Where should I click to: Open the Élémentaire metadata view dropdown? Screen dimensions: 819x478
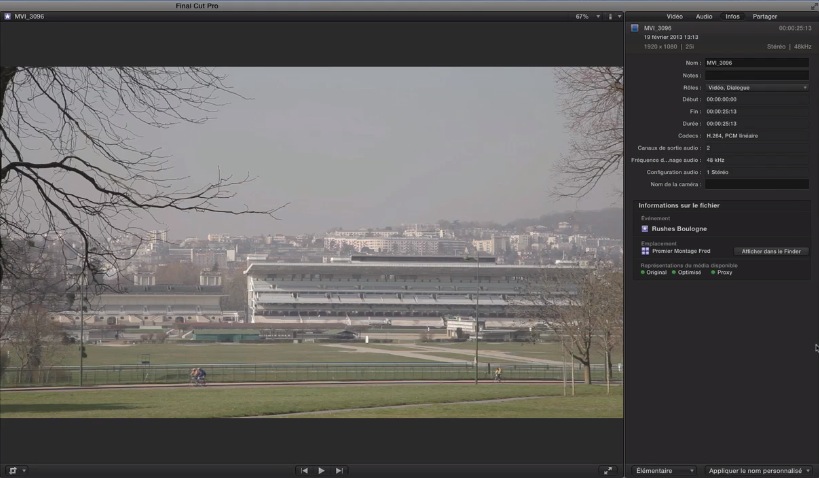tap(665, 470)
